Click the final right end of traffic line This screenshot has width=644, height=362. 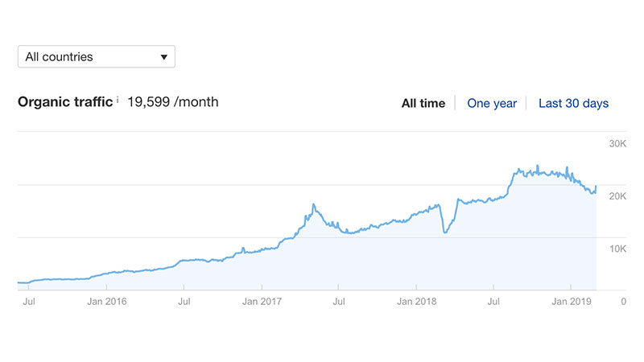[596, 187]
